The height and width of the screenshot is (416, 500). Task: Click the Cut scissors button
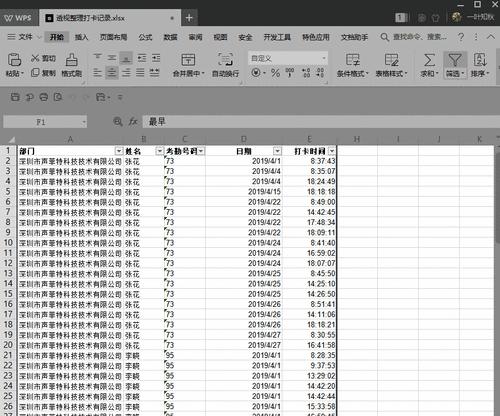point(43,58)
